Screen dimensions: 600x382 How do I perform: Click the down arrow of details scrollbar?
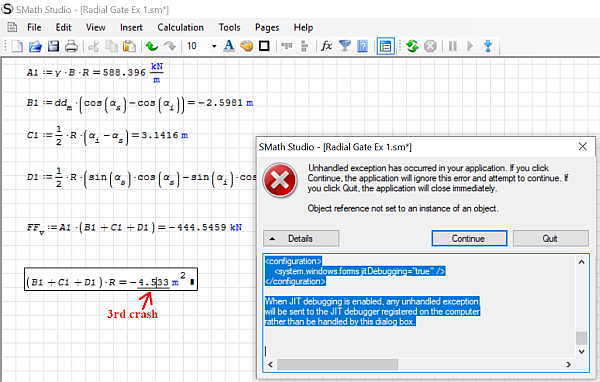[581, 351]
